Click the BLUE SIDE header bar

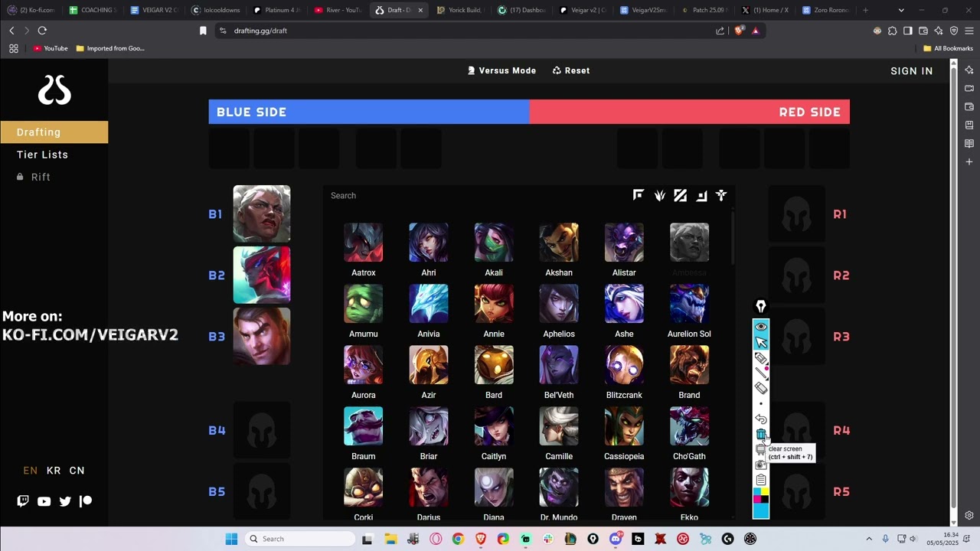click(x=369, y=112)
